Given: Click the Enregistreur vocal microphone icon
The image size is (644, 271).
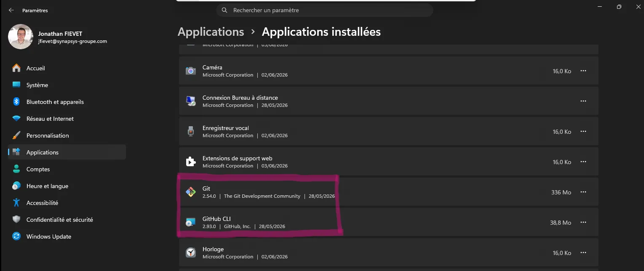Looking at the screenshot, I should [x=191, y=131].
